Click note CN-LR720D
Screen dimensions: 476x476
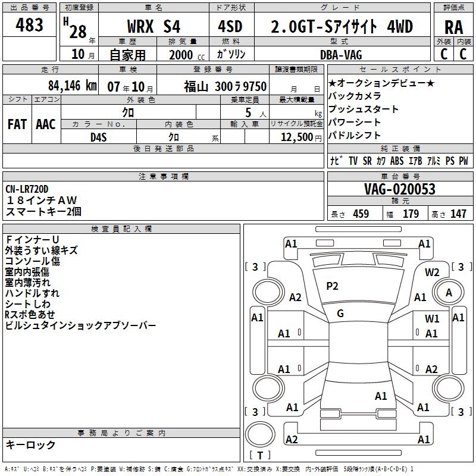click(x=27, y=189)
